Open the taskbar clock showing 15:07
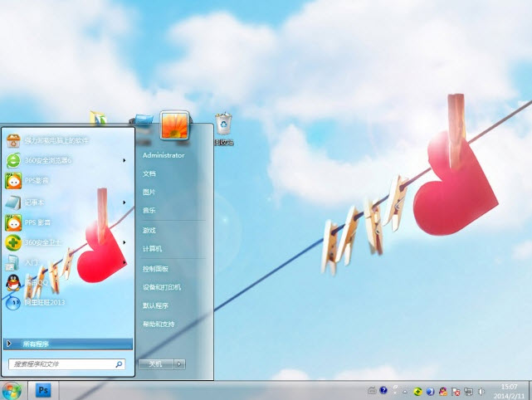The image size is (532, 400). pos(509,391)
